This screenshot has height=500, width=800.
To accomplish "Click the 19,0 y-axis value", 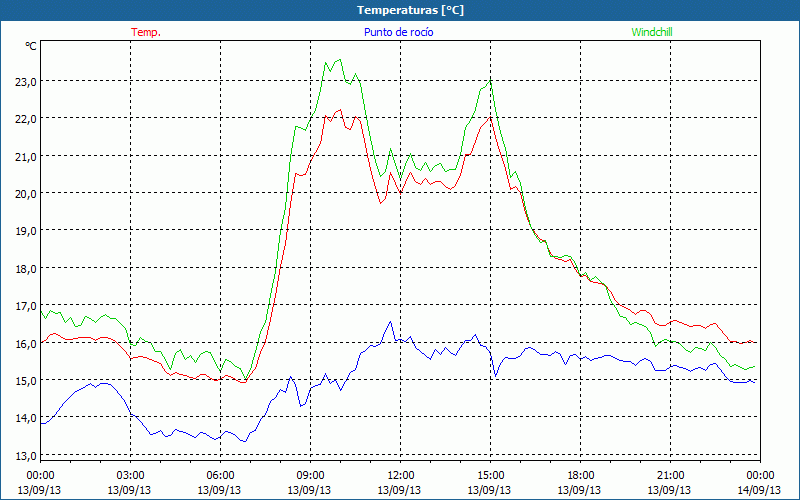I will [26, 232].
